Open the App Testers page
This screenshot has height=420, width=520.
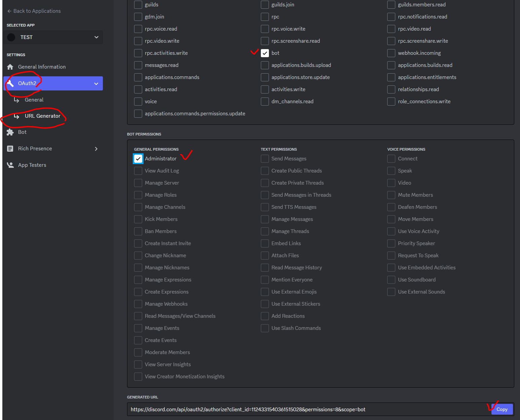point(53,165)
